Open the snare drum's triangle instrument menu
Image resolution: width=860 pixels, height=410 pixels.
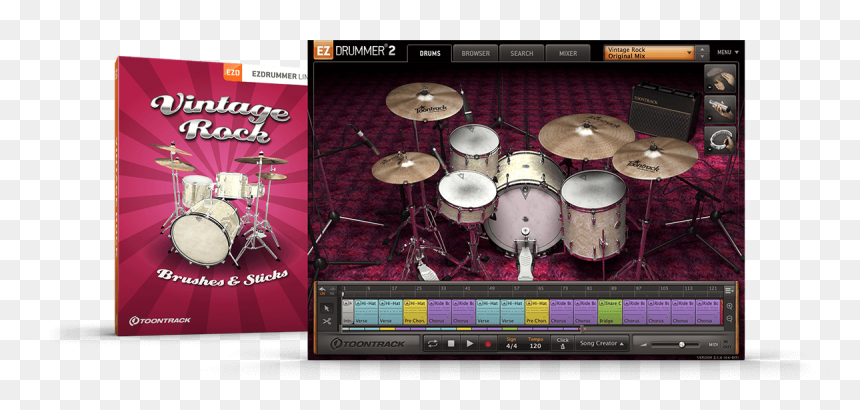click(x=461, y=178)
